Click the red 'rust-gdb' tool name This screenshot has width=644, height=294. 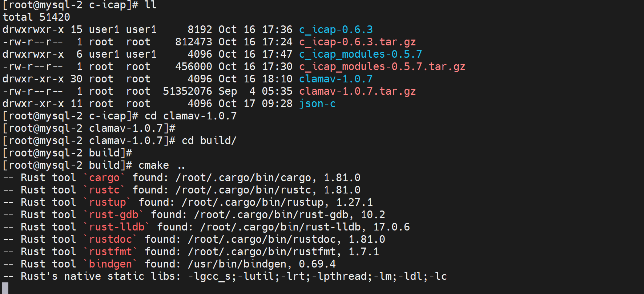pos(114,215)
